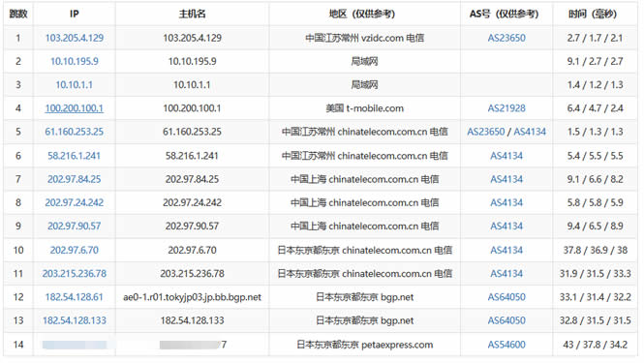Open the AS4134 link in row 8

point(506,202)
